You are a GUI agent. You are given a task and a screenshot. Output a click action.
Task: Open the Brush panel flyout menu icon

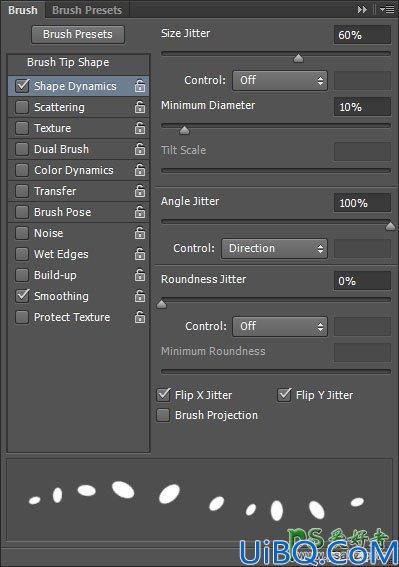(x=387, y=10)
